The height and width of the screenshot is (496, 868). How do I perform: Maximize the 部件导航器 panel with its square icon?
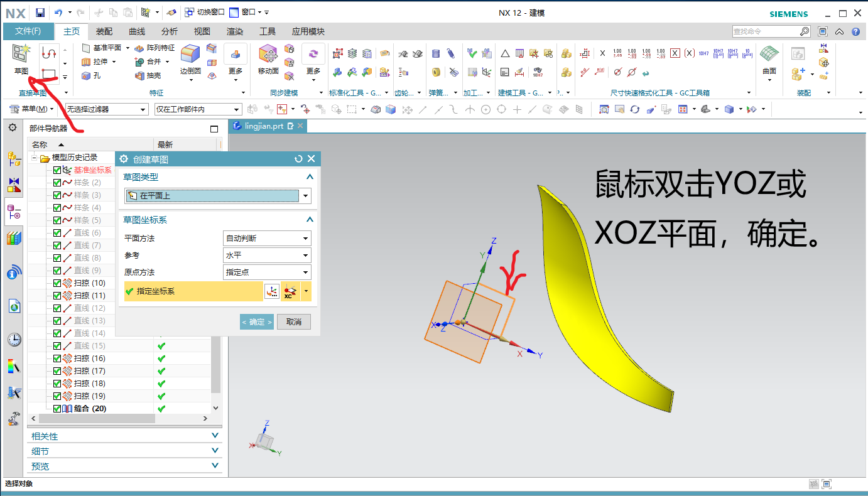coord(214,129)
